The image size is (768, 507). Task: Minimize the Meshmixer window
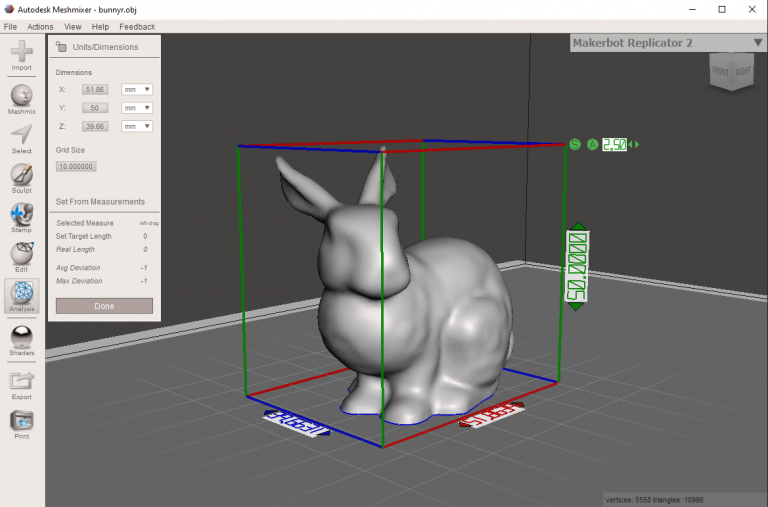(x=692, y=9)
